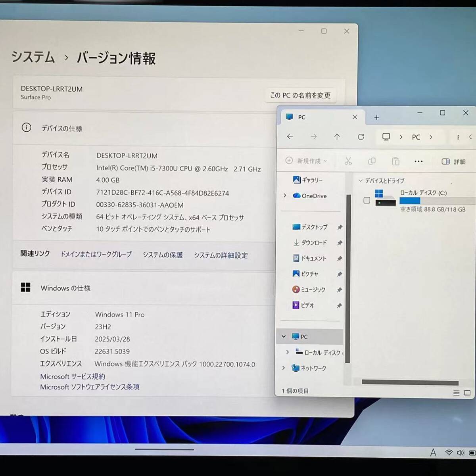Click the Copy icon in toolbar
Screen dimensions: 476x476
(372, 161)
